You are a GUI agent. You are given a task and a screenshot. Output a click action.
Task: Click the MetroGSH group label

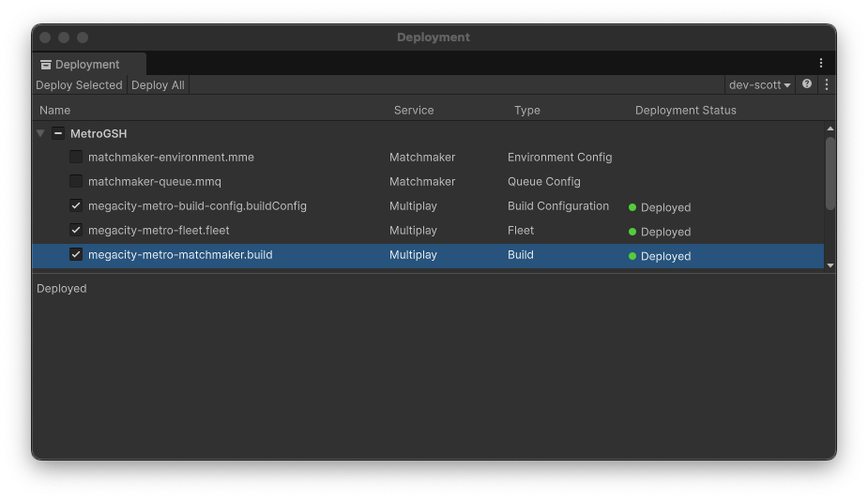tap(99, 133)
